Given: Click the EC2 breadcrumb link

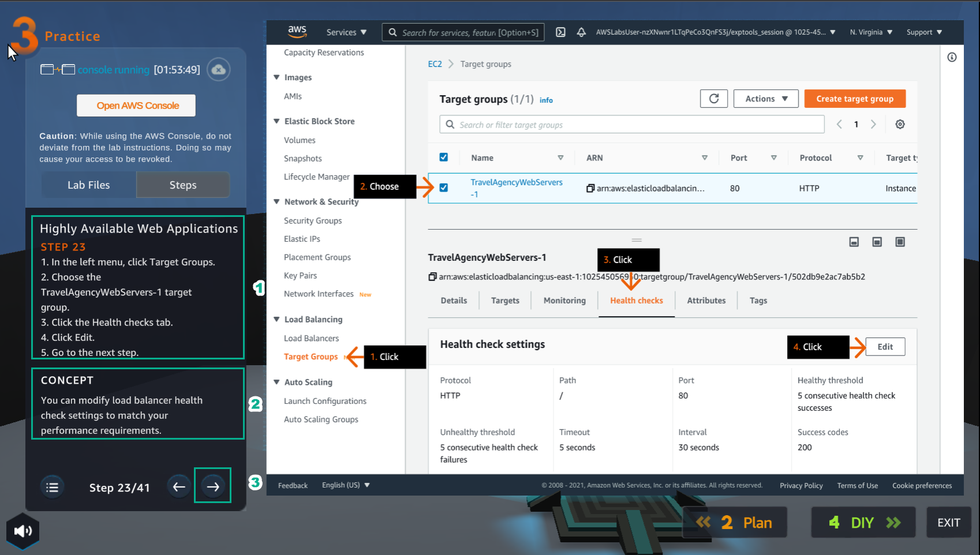Looking at the screenshot, I should point(435,64).
